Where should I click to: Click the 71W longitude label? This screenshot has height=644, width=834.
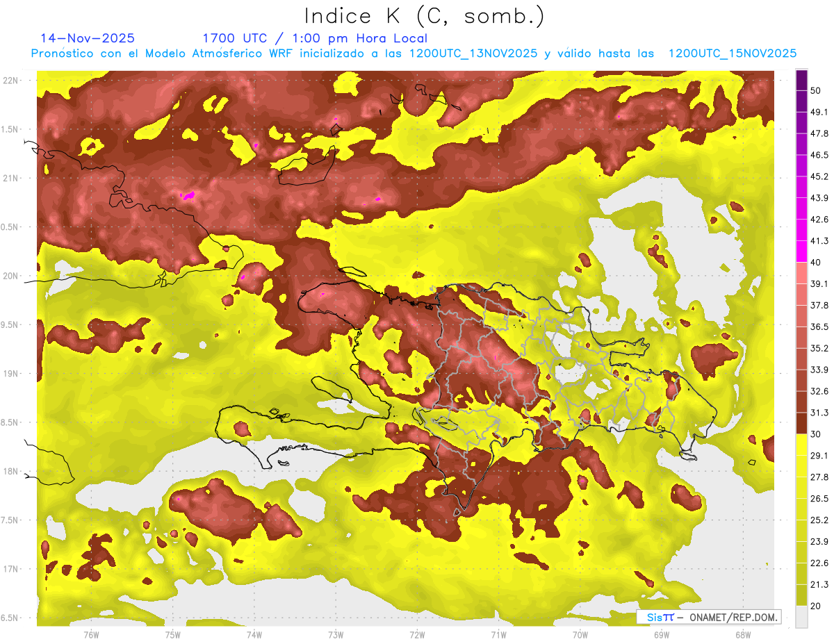pos(498,635)
